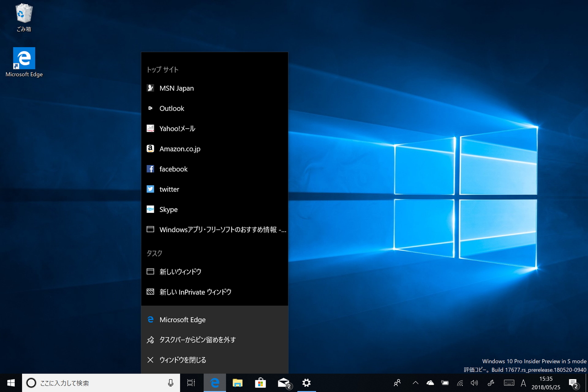Click the Windows Start button

11,383
